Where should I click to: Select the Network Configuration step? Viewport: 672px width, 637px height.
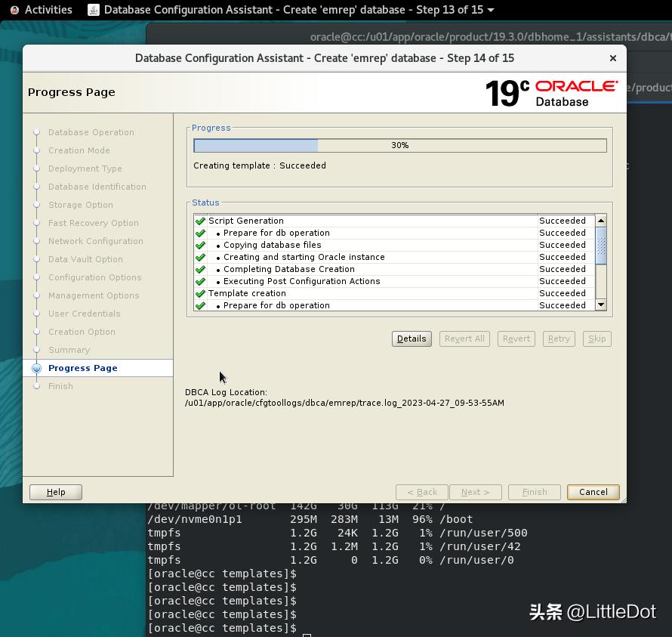[96, 241]
